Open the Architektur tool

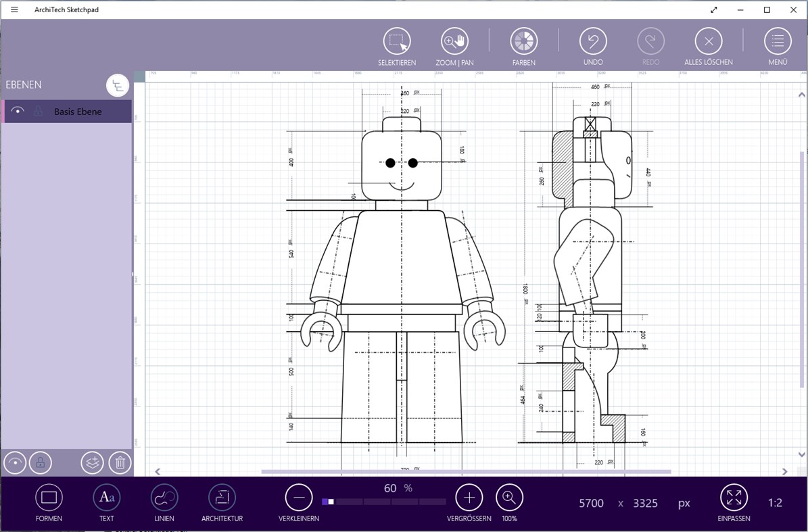pos(222,498)
